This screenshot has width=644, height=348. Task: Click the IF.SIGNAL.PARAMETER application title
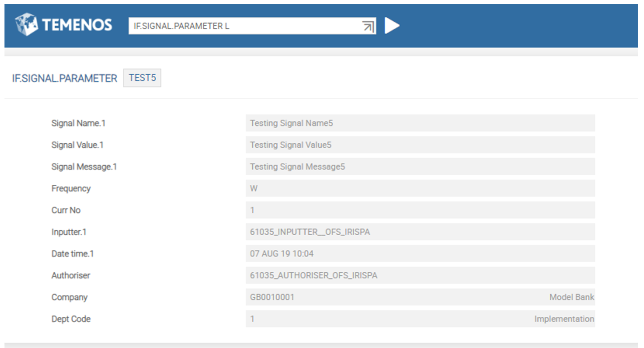pyautogui.click(x=64, y=79)
